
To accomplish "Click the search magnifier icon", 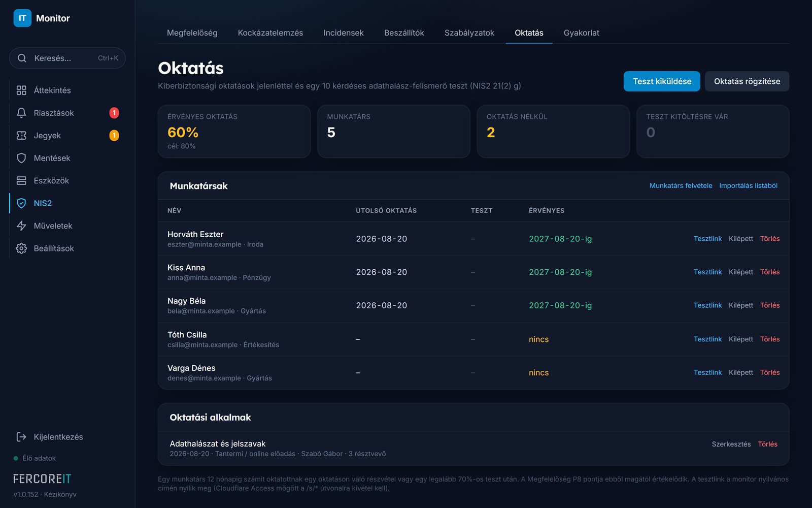I will coord(22,58).
